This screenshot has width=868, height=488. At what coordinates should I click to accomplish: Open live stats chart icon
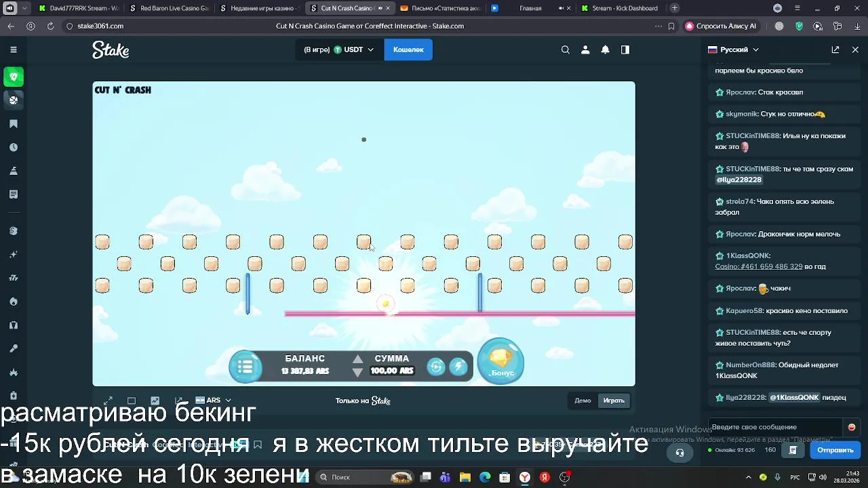click(x=155, y=401)
